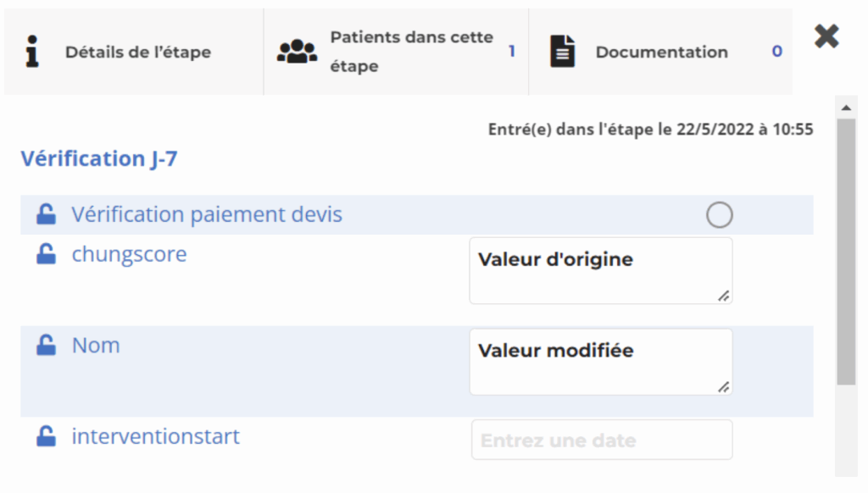868x493 pixels.
Task: Toggle the unlock icon beside Nom
Action: coord(46,346)
